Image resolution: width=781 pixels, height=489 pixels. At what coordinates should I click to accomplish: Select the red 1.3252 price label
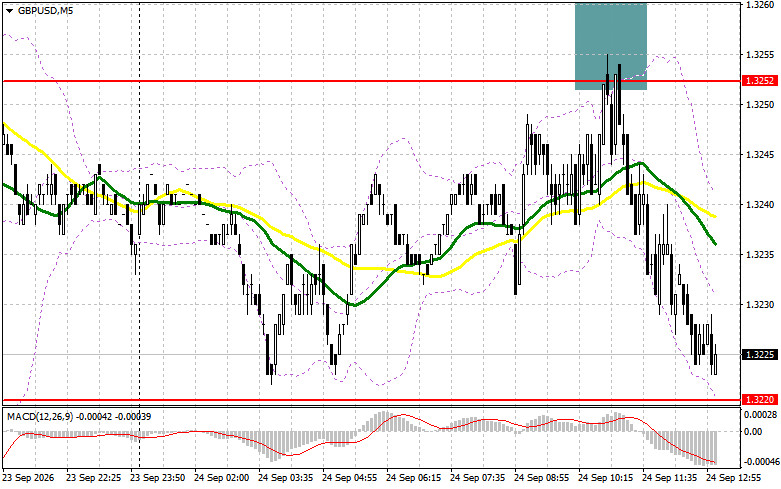click(760, 81)
